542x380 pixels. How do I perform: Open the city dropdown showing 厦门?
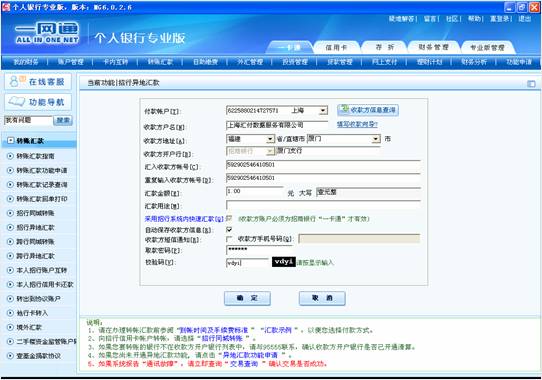[x=376, y=139]
